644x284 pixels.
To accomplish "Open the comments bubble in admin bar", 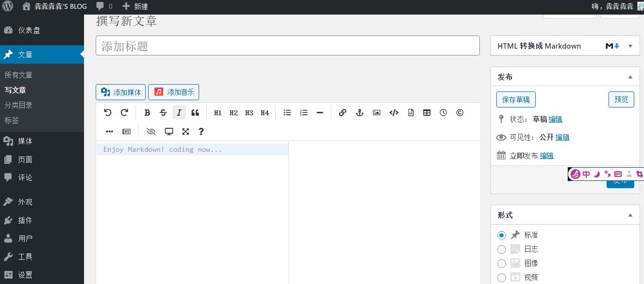I will pos(104,6).
